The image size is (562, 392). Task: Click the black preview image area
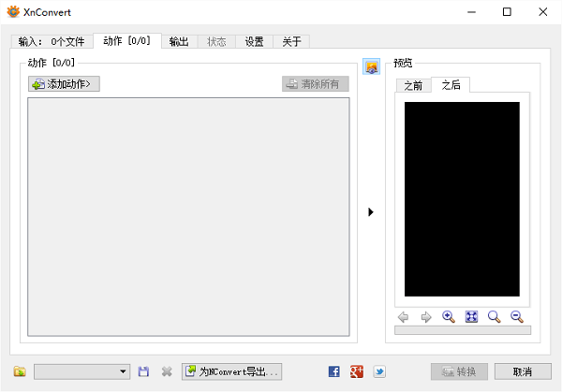[x=462, y=199]
